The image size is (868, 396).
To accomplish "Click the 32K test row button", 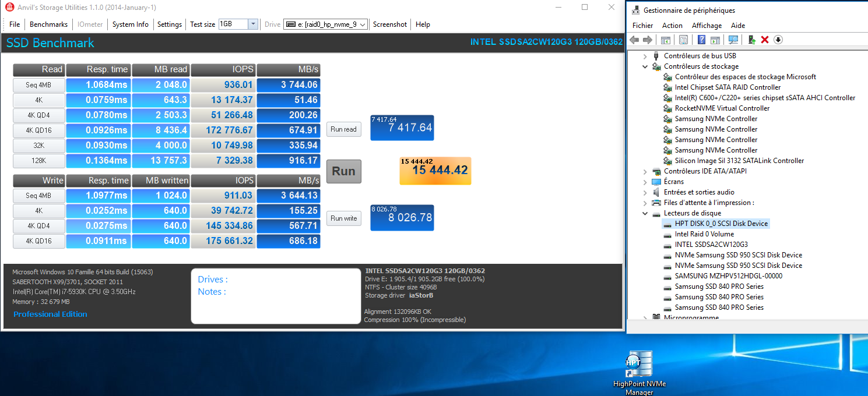I will [x=39, y=146].
